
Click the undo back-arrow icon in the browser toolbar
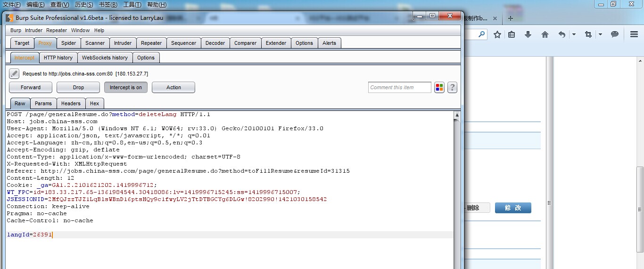(562, 34)
